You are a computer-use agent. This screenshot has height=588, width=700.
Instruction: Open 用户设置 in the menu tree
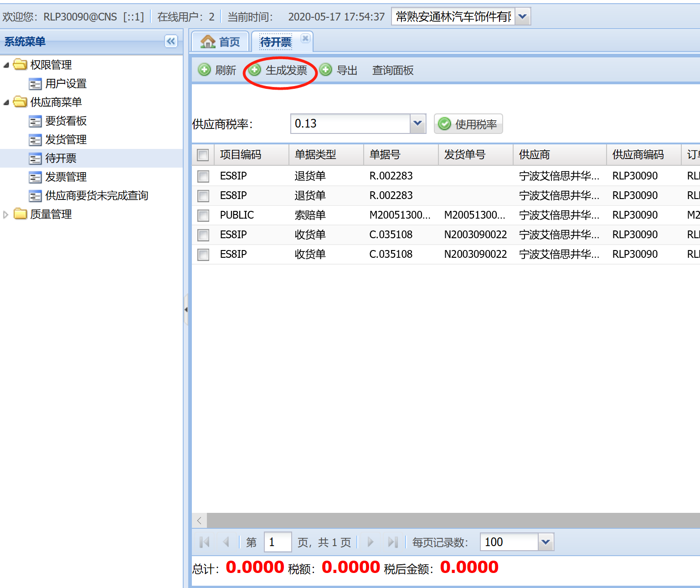(66, 83)
